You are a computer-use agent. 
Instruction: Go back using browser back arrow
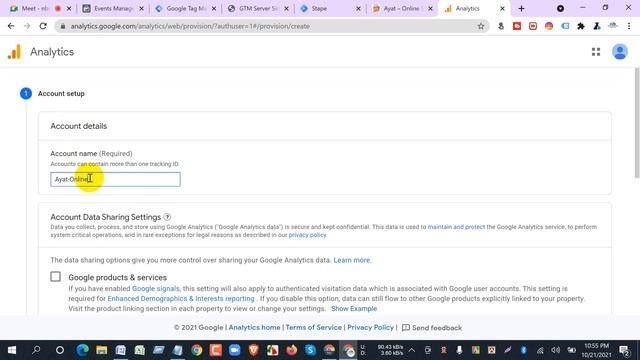tap(11, 26)
